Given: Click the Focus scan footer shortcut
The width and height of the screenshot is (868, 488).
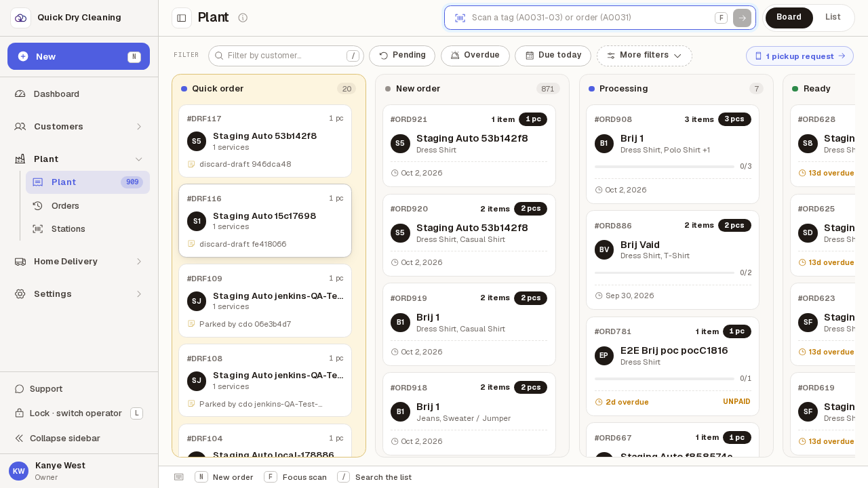Looking at the screenshot, I should click(295, 477).
